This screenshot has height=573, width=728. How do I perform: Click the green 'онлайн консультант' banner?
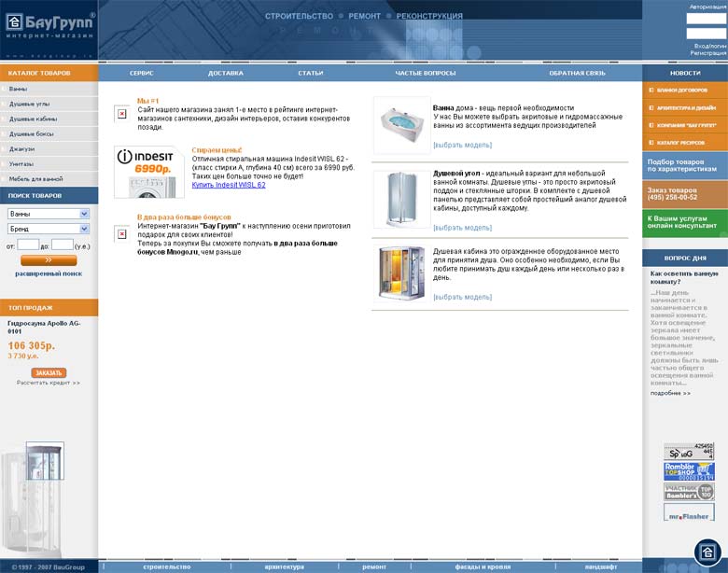pyautogui.click(x=685, y=222)
